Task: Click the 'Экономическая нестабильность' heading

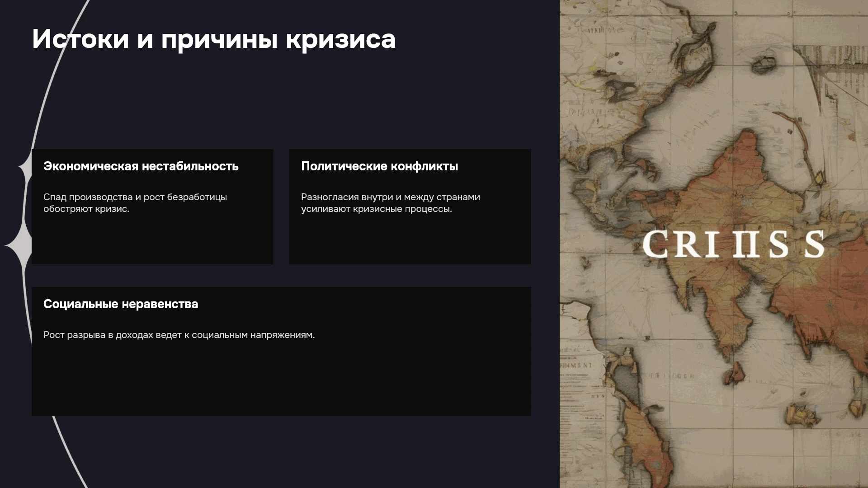Action: point(141,166)
